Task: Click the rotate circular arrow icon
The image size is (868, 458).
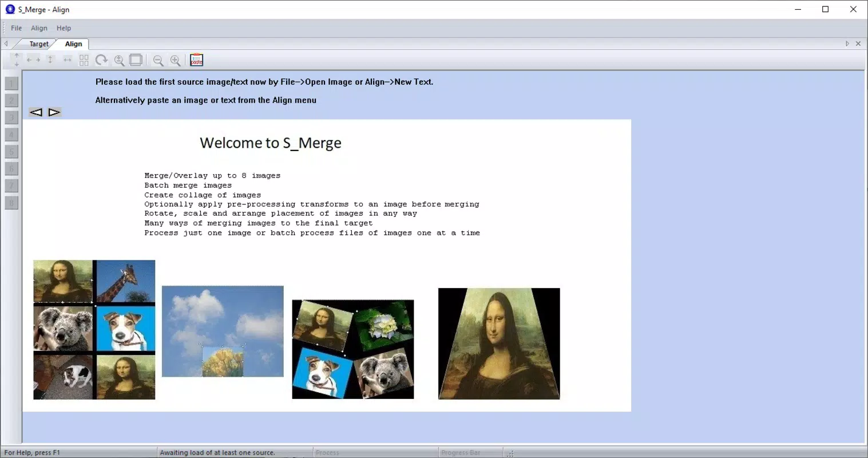Action: [x=101, y=60]
